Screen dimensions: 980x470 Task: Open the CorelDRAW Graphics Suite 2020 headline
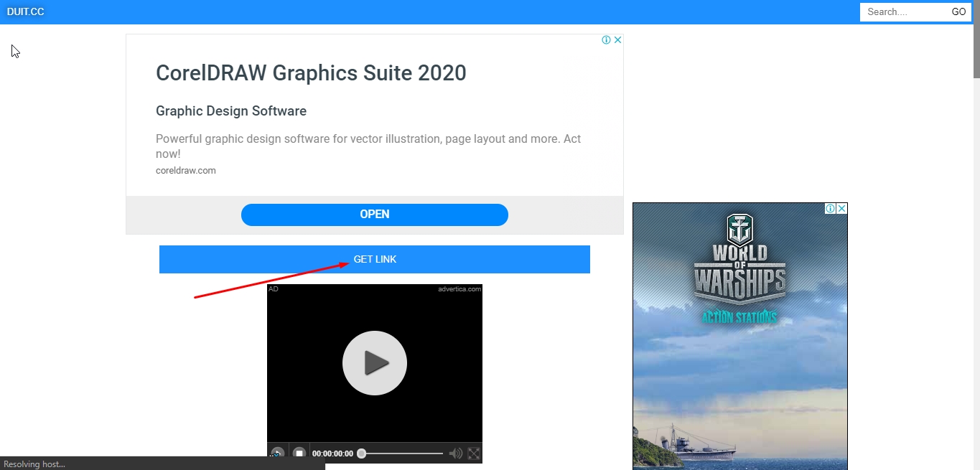pos(311,72)
